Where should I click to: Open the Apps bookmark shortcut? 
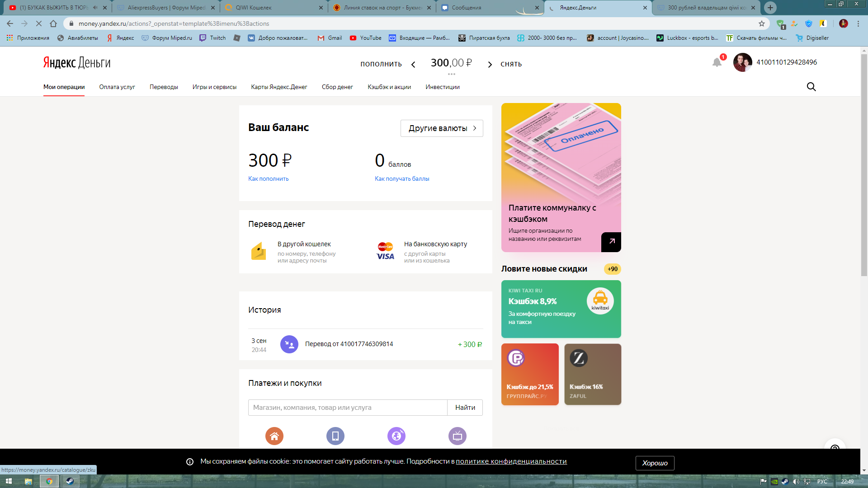pyautogui.click(x=28, y=38)
